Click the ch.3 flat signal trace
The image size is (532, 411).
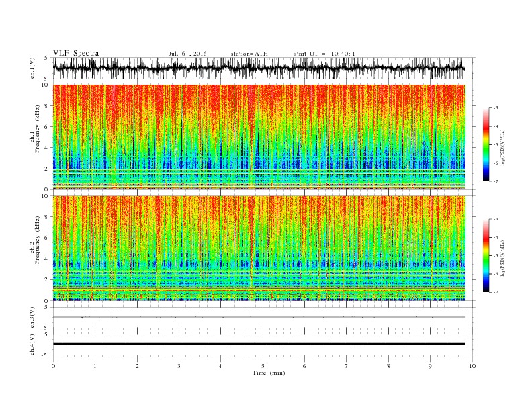click(x=259, y=317)
